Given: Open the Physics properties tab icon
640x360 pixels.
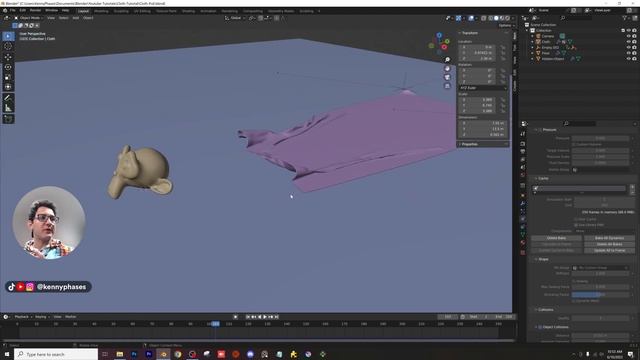Looking at the screenshot, I should coord(523,219).
